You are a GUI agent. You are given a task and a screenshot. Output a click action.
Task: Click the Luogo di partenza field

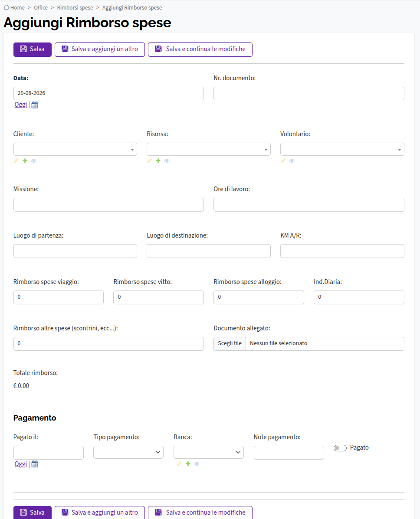coord(75,251)
